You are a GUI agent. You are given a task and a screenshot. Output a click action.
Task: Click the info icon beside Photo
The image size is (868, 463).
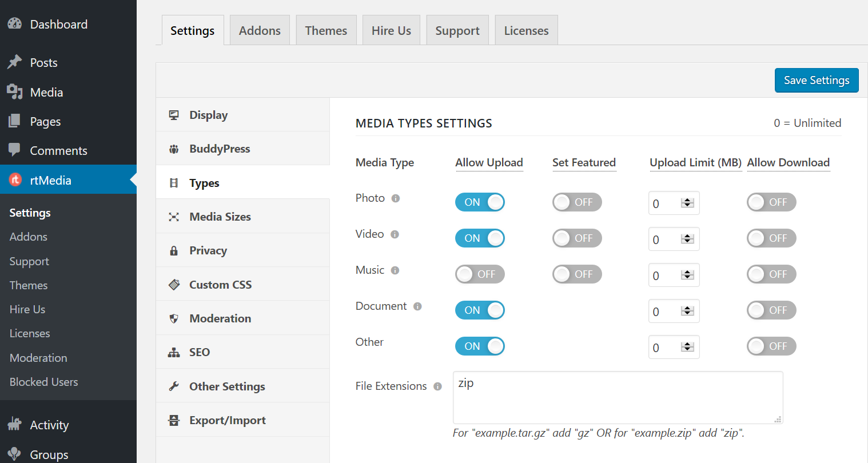click(x=396, y=198)
